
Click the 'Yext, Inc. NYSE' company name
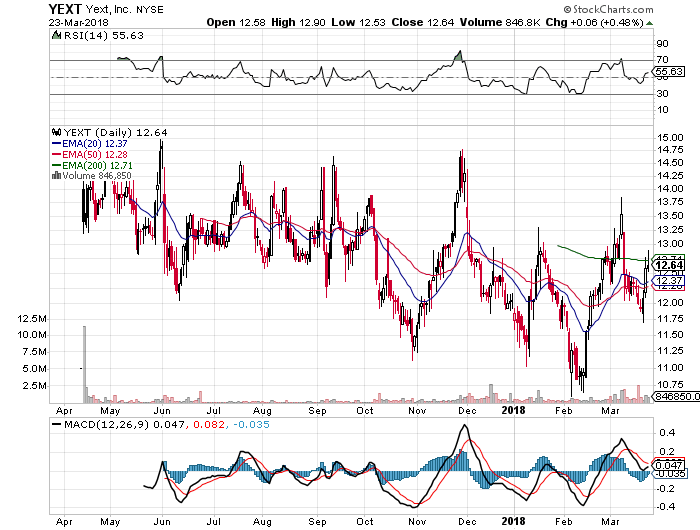click(x=124, y=9)
